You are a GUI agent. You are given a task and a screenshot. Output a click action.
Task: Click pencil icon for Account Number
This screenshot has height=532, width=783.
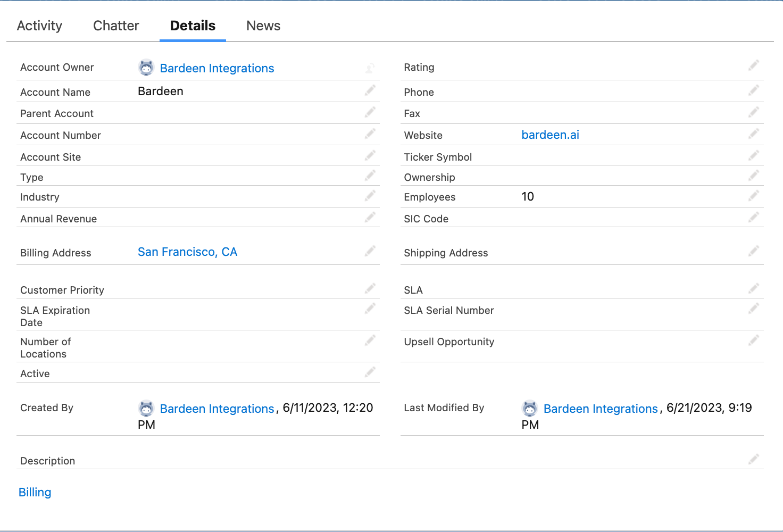click(x=370, y=134)
